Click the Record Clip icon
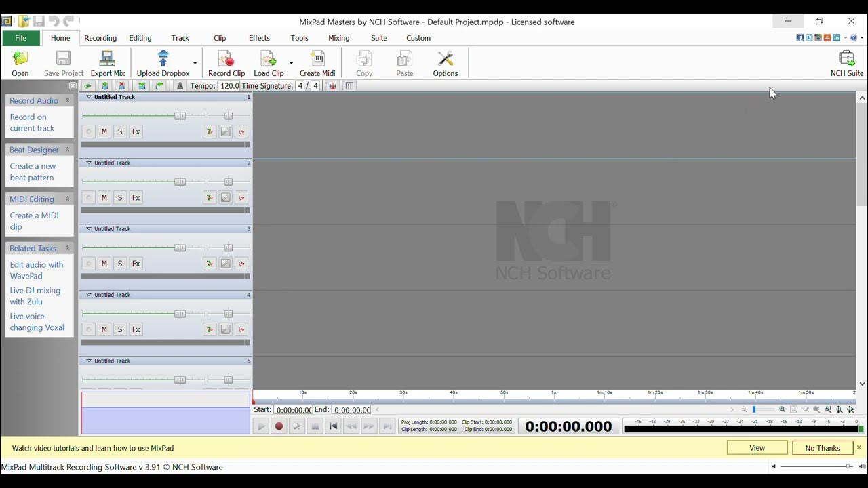Viewport: 868px width, 488px height. tap(226, 59)
